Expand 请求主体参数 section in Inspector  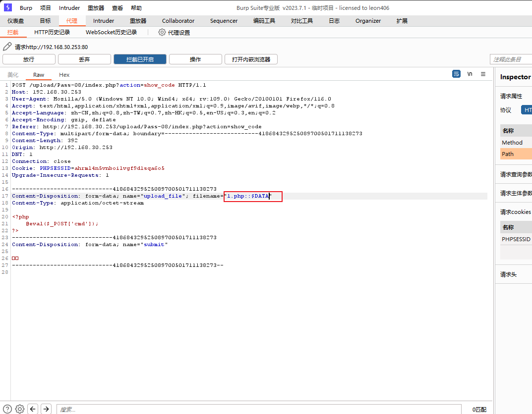(x=516, y=193)
